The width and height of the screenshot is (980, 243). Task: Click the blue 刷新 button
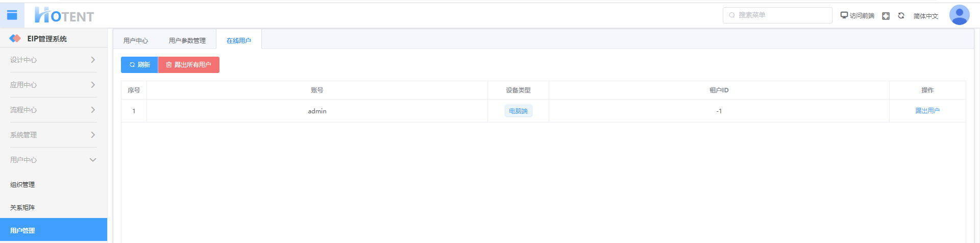tap(139, 65)
